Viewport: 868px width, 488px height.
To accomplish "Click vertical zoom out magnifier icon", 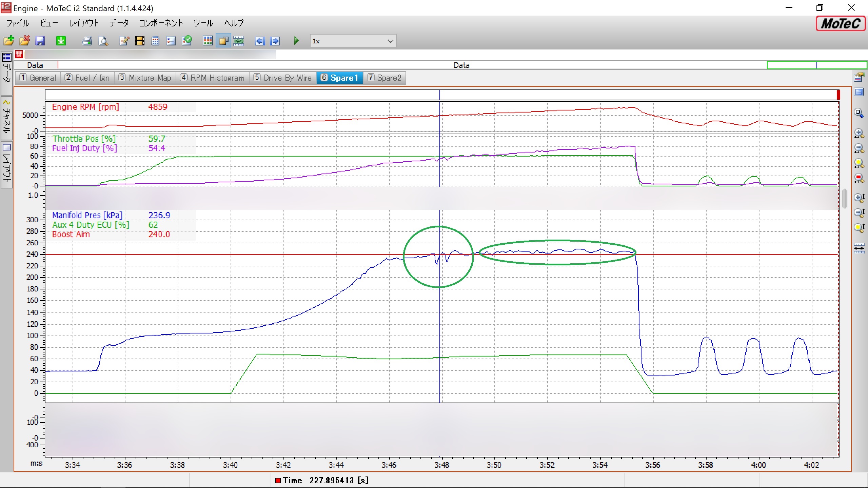I will point(859,213).
